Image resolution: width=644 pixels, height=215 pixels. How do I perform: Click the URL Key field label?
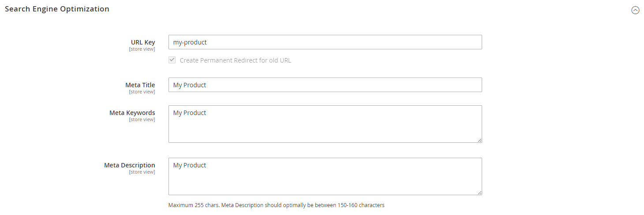tap(143, 42)
